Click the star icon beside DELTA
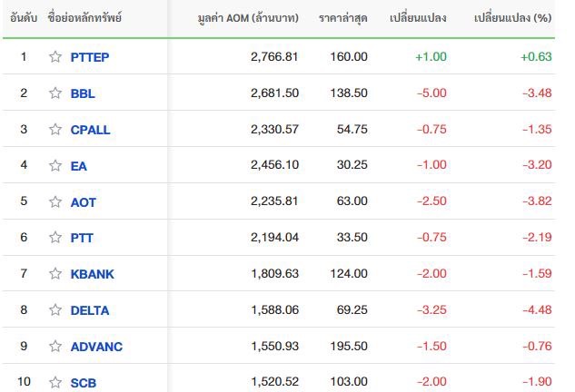Screen dimensions: 575x392 55,310
